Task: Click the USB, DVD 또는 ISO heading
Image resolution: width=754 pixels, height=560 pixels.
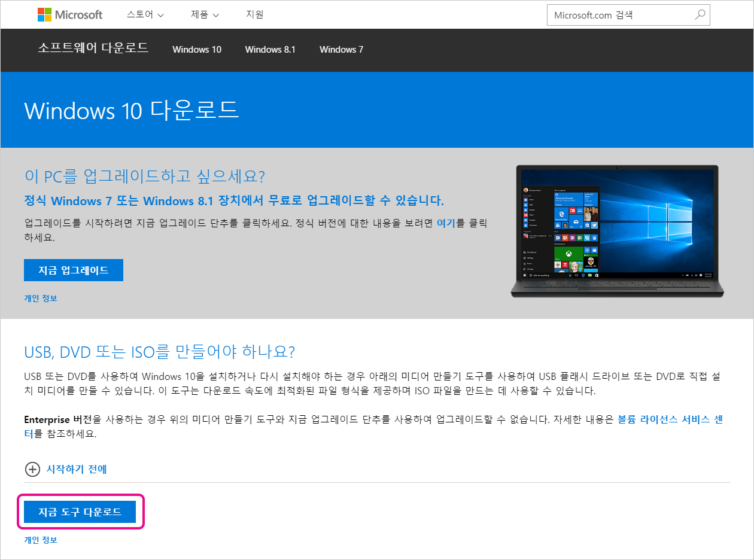Action: pyautogui.click(x=160, y=351)
